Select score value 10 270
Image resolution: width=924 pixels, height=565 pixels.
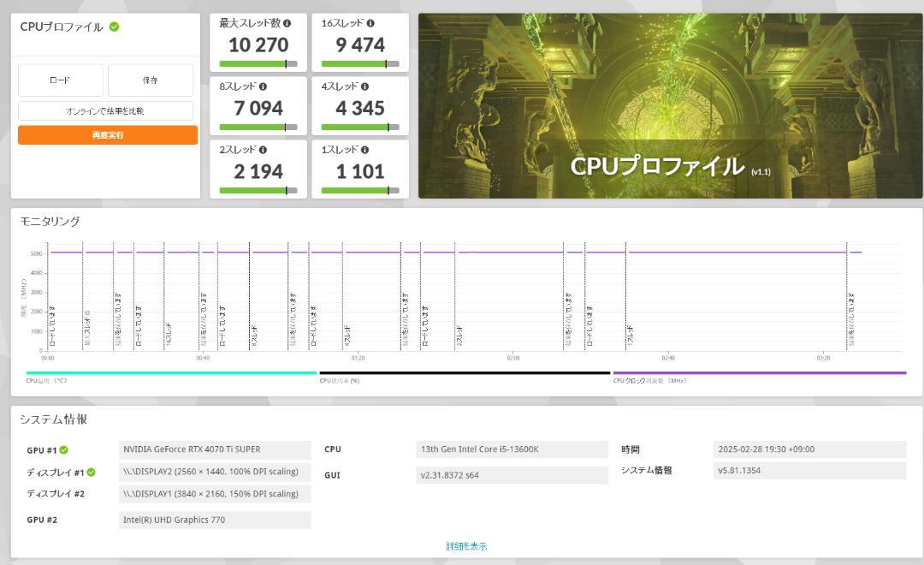258,45
